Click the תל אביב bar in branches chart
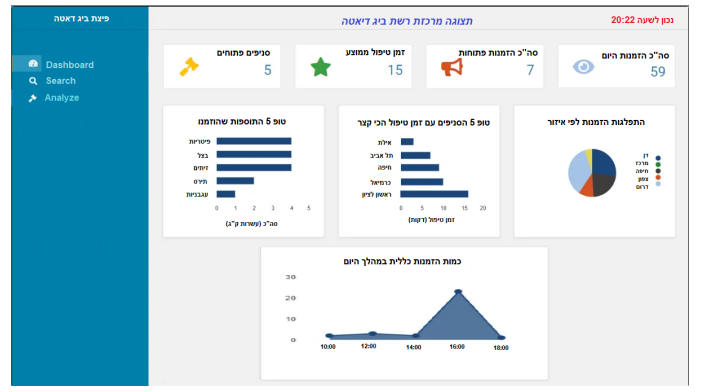 [415, 155]
